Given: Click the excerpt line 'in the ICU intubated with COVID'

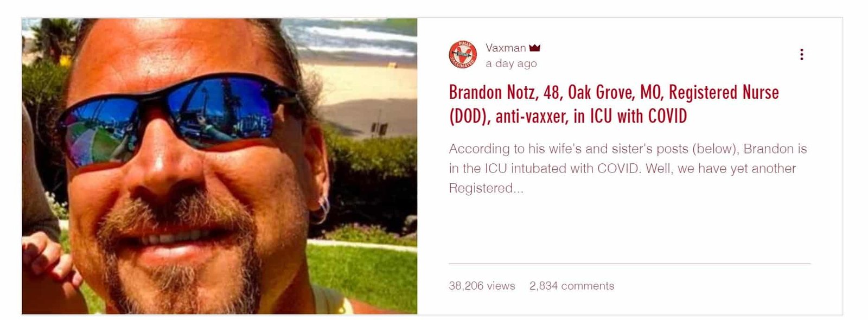Looking at the screenshot, I should (545, 169).
